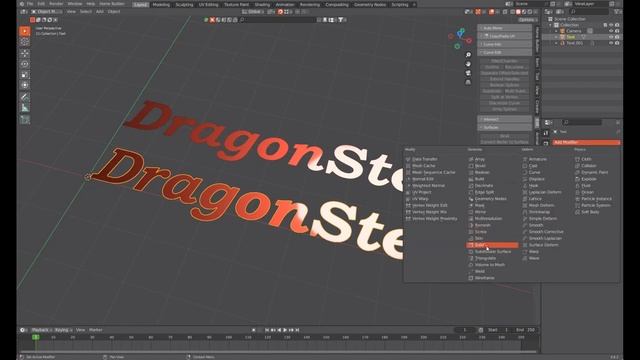
Task: Switch to the Sculpting workspace tab
Action: click(x=184, y=4)
